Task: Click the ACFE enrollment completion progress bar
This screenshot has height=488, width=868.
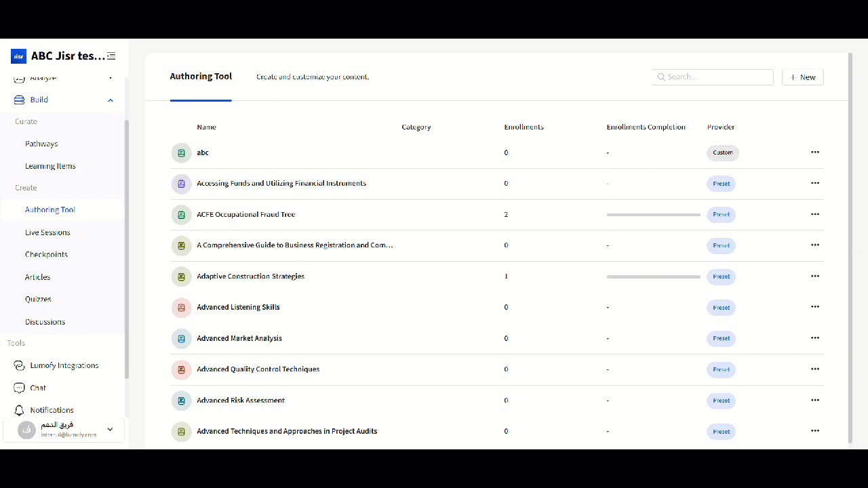Action: pyautogui.click(x=653, y=215)
